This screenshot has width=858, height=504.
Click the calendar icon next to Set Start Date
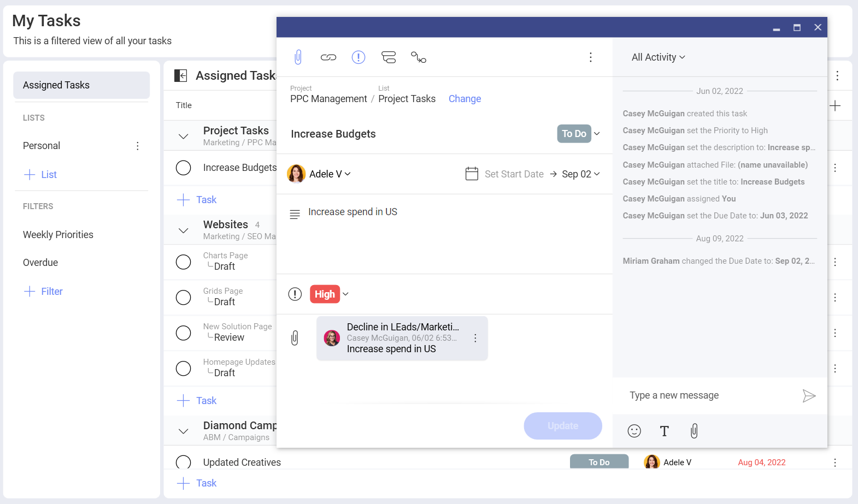472,174
